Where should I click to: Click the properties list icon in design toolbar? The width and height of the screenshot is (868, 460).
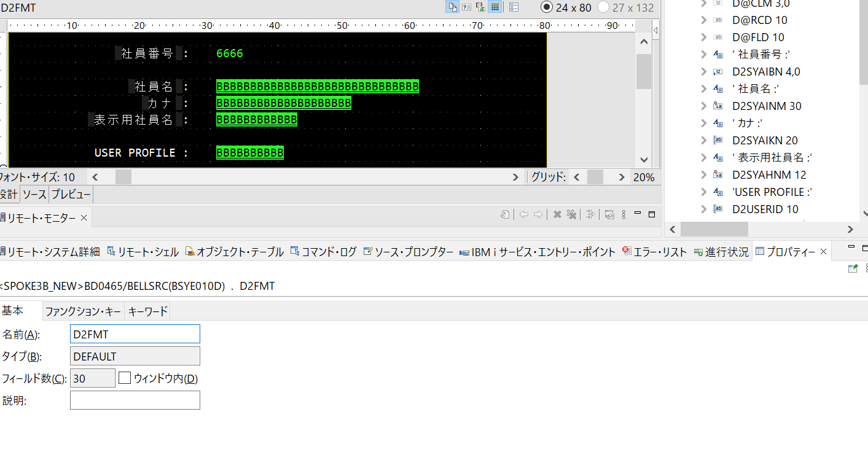click(514, 7)
